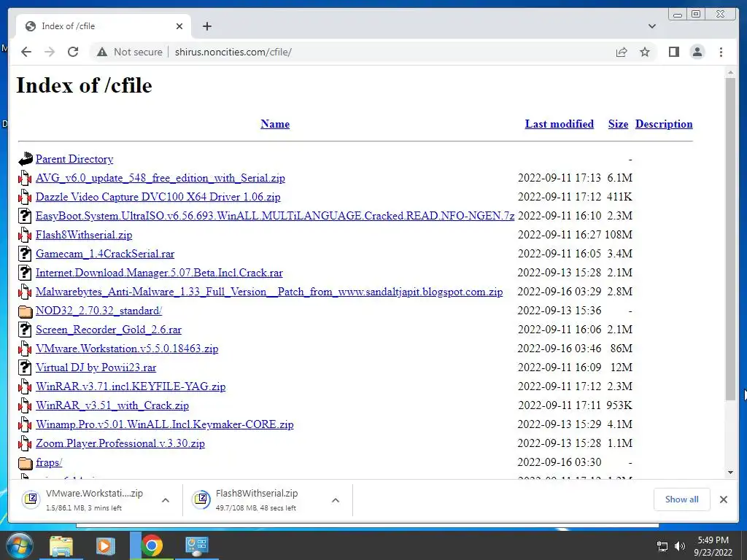Image resolution: width=747 pixels, height=560 pixels.
Task: Click the Malwarebytes Anti-Malware zip link
Action: (x=269, y=292)
